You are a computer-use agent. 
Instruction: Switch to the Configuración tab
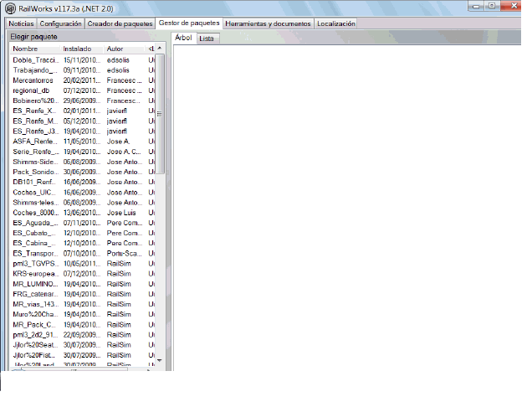click(60, 23)
